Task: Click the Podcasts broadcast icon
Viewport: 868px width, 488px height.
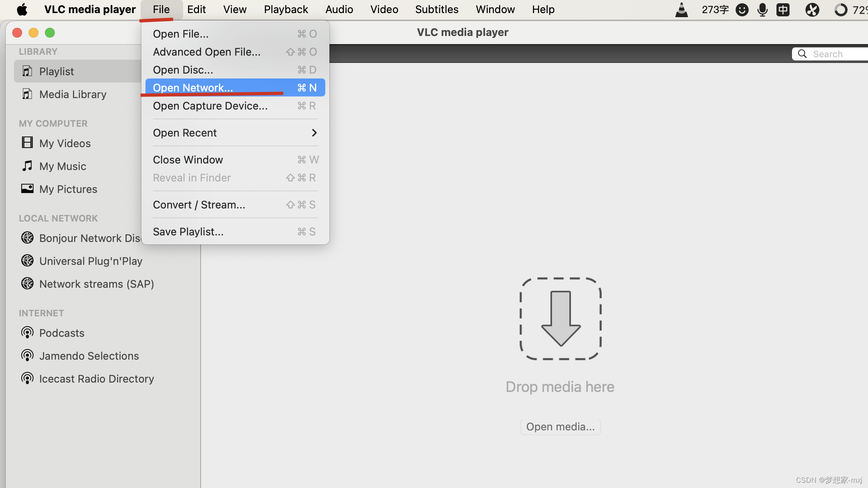Action: [x=27, y=333]
